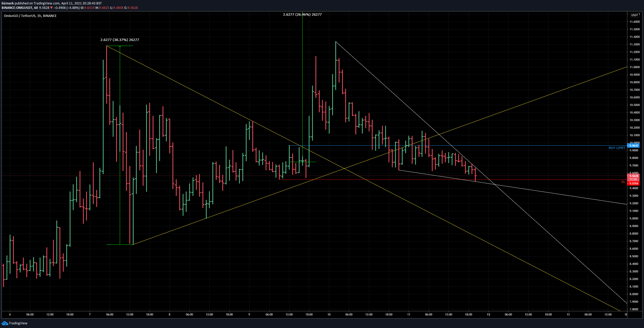Viewport: 644px width, 328px height.
Task: Click the TradingView cloud logo icon
Action: tap(5, 323)
